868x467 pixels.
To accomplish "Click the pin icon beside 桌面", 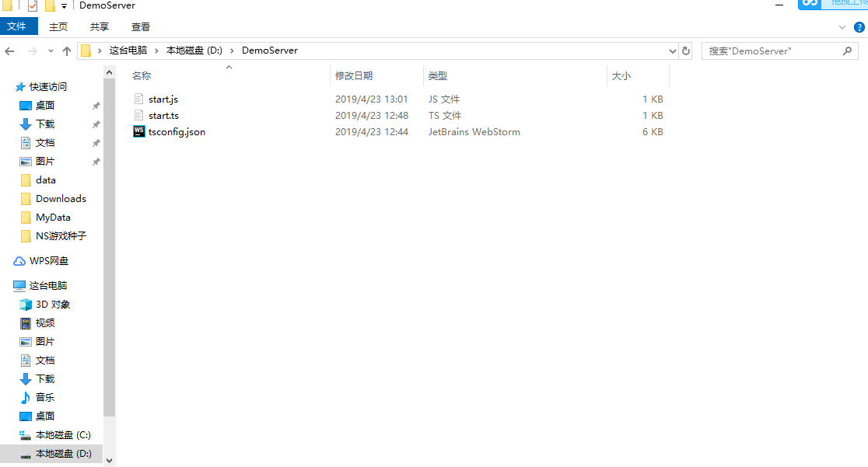I will pyautogui.click(x=96, y=106).
